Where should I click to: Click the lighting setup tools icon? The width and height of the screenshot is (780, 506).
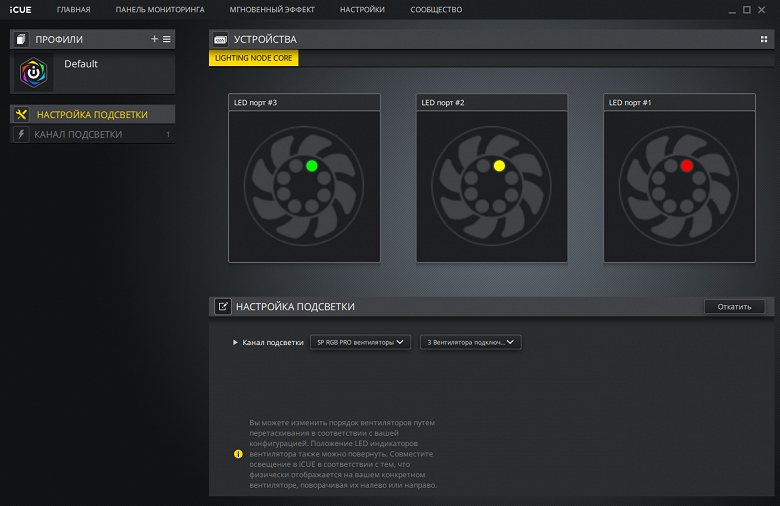point(21,114)
